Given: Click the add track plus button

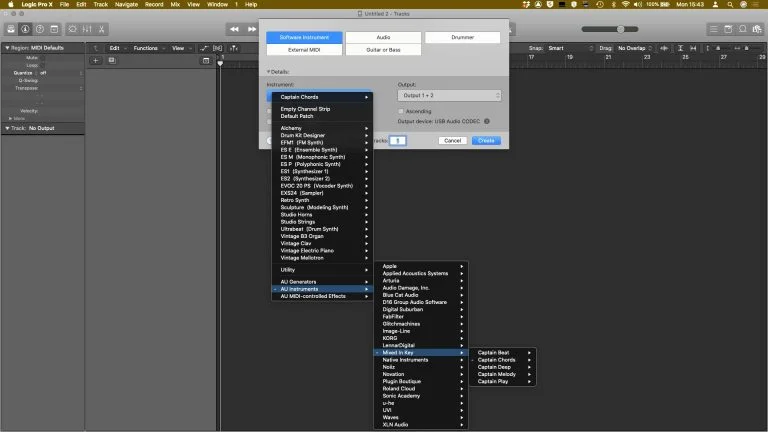Looking at the screenshot, I should click(x=96, y=61).
